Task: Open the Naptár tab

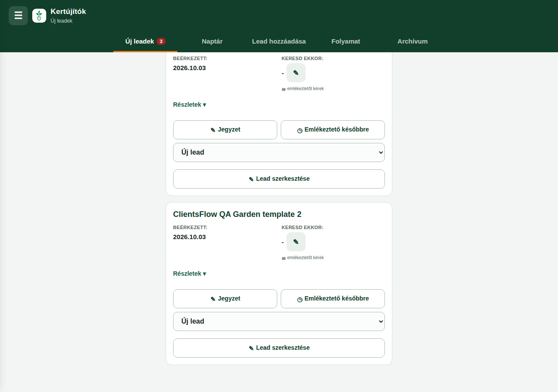Action: coord(212,41)
